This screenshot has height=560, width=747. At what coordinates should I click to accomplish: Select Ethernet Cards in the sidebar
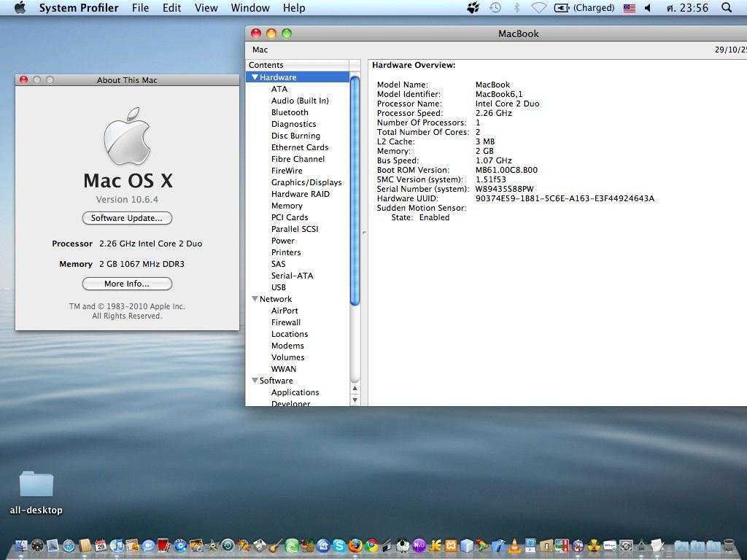click(300, 147)
